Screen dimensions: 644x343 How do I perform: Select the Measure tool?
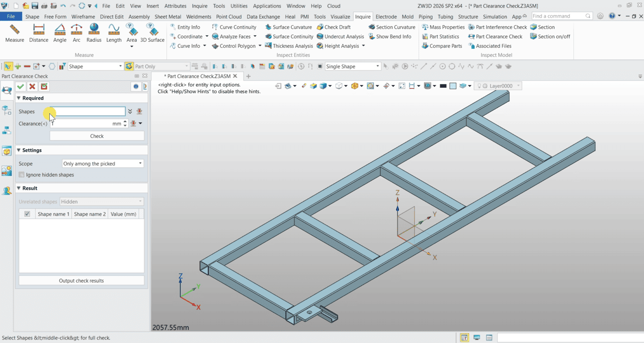tap(15, 33)
